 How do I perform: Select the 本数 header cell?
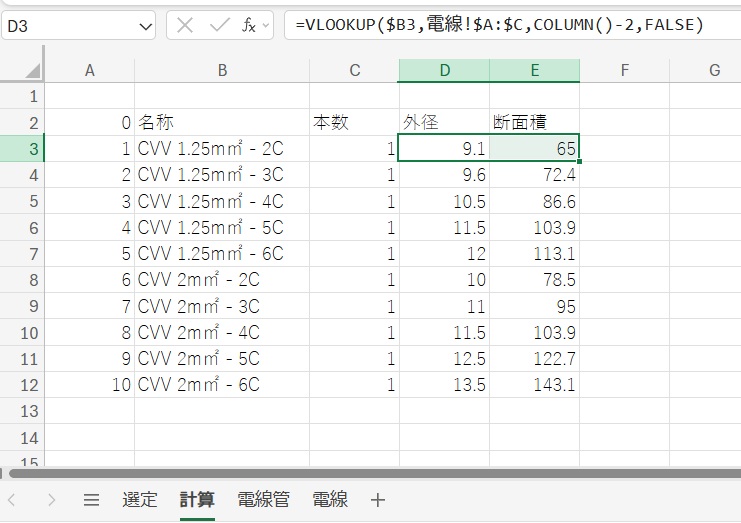[354, 123]
